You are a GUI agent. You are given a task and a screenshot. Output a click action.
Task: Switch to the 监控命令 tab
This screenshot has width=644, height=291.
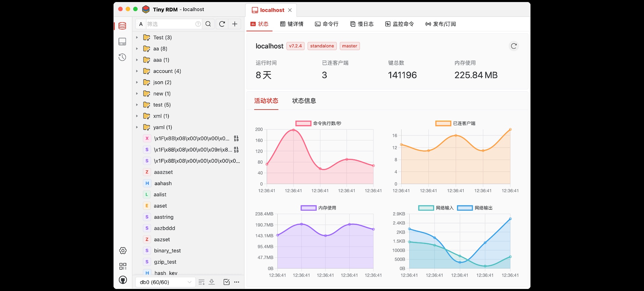[400, 24]
